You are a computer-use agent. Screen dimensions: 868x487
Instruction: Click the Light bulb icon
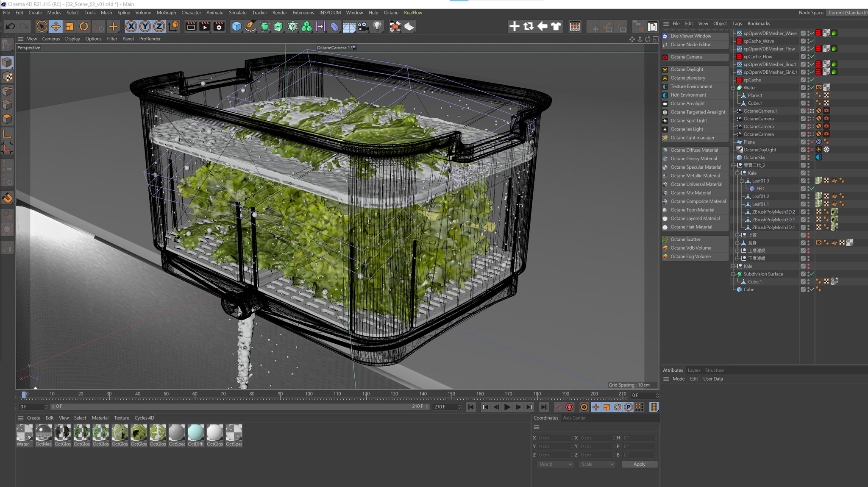pos(377,27)
